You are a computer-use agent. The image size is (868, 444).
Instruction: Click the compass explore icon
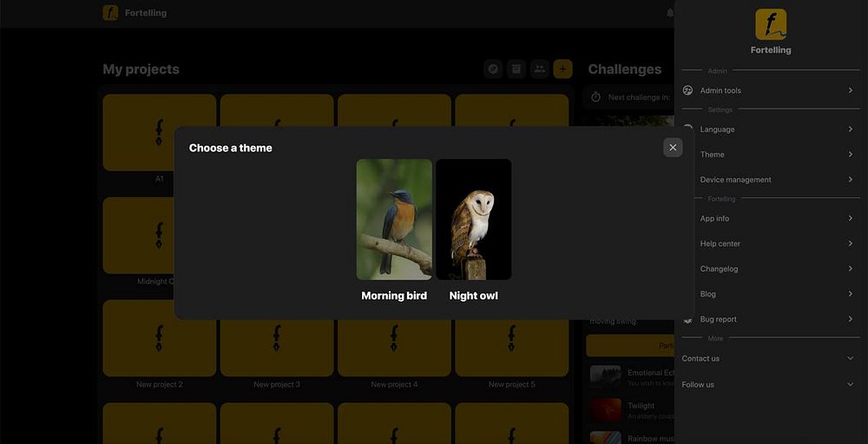[x=493, y=70]
